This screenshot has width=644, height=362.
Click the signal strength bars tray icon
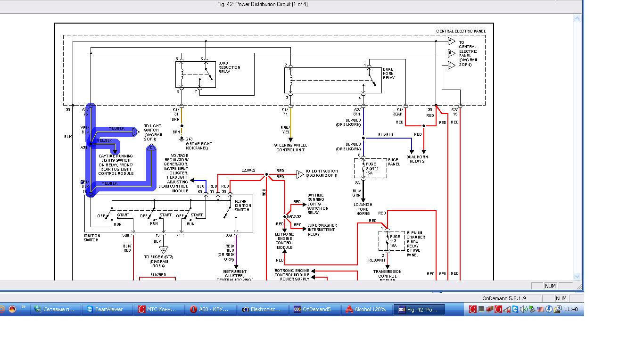507,310
